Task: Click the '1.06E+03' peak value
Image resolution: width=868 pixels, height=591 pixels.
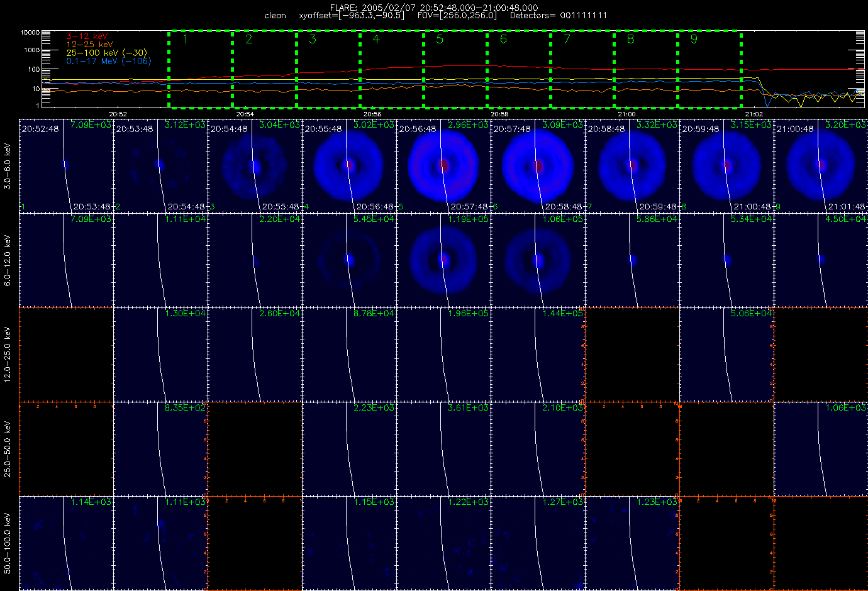Action: (x=845, y=407)
